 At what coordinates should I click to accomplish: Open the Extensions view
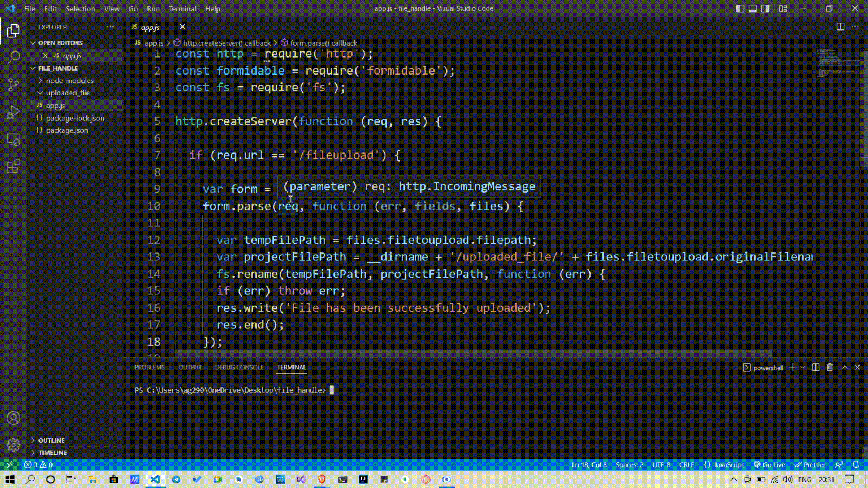[14, 166]
